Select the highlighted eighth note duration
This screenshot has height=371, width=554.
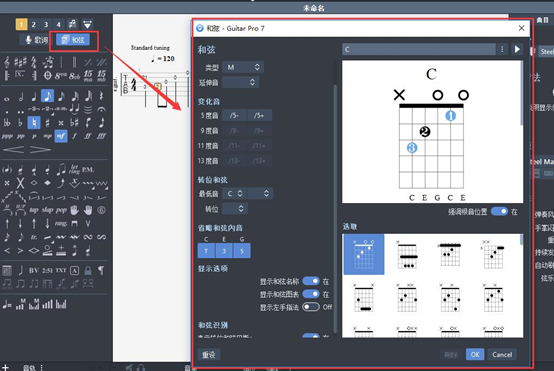47,96
